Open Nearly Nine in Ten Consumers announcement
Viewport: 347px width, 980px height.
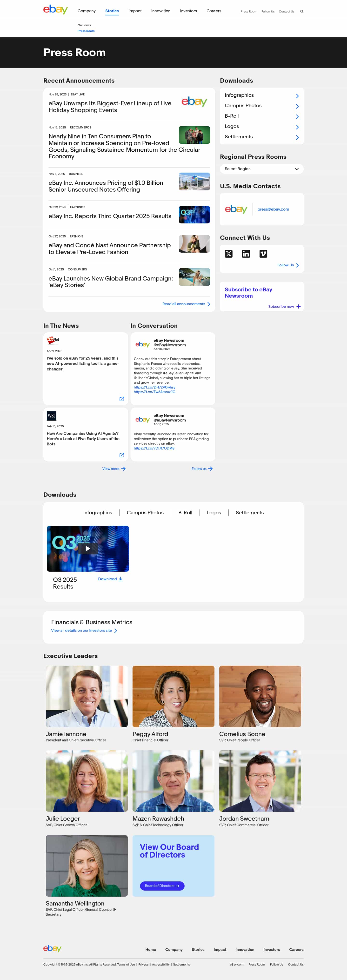(124, 147)
